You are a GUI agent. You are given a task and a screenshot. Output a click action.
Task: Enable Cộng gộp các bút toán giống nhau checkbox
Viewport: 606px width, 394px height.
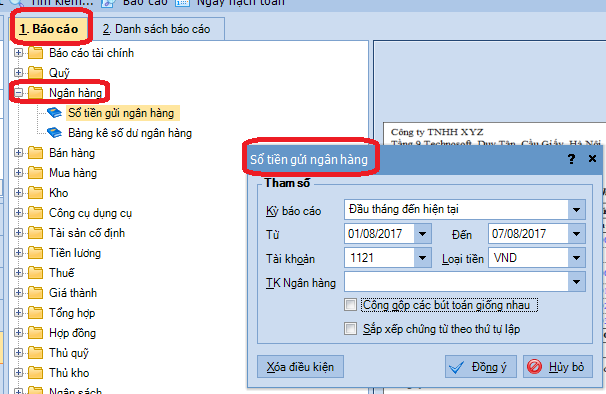pos(351,305)
